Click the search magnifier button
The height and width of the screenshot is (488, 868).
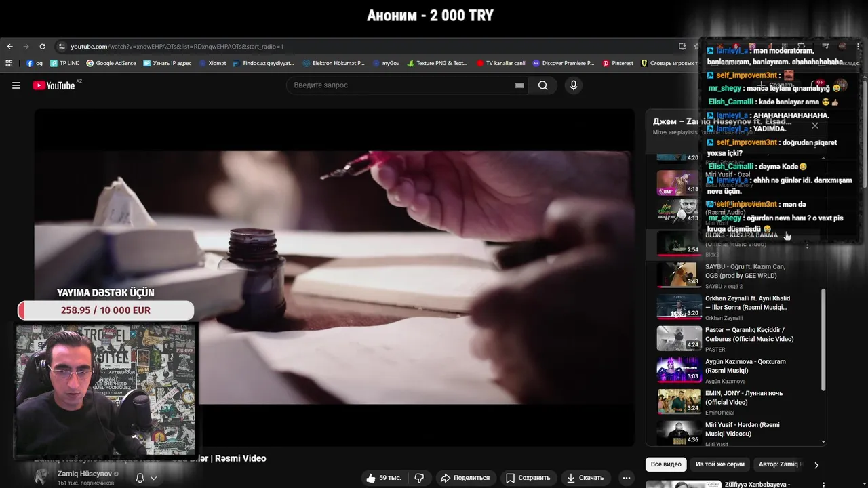click(x=542, y=85)
